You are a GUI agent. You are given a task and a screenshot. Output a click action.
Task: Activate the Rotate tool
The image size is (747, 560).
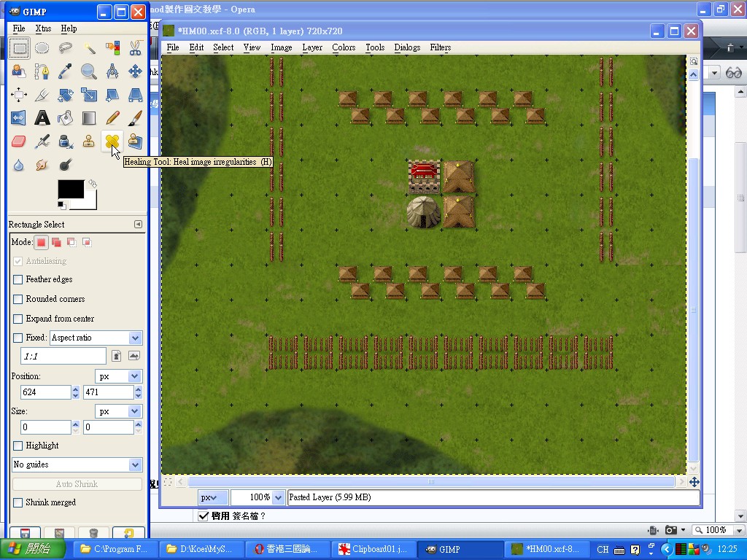click(65, 95)
